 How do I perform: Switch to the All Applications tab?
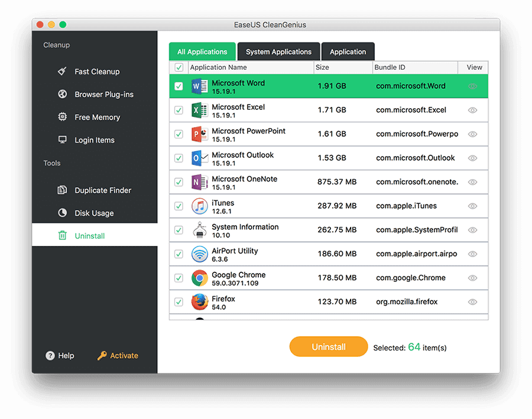(x=202, y=51)
